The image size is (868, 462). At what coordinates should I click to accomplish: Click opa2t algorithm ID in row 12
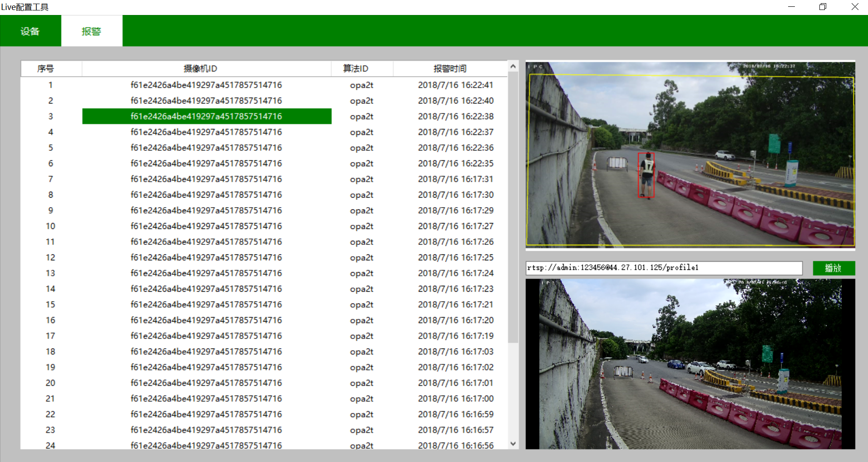pyautogui.click(x=362, y=258)
